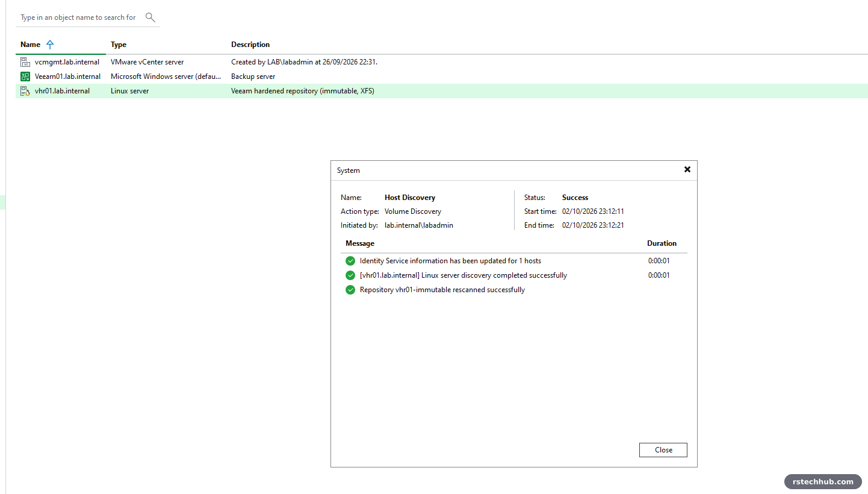
Task: Click the vhr01.lab.internal Linux server icon
Action: (x=25, y=91)
